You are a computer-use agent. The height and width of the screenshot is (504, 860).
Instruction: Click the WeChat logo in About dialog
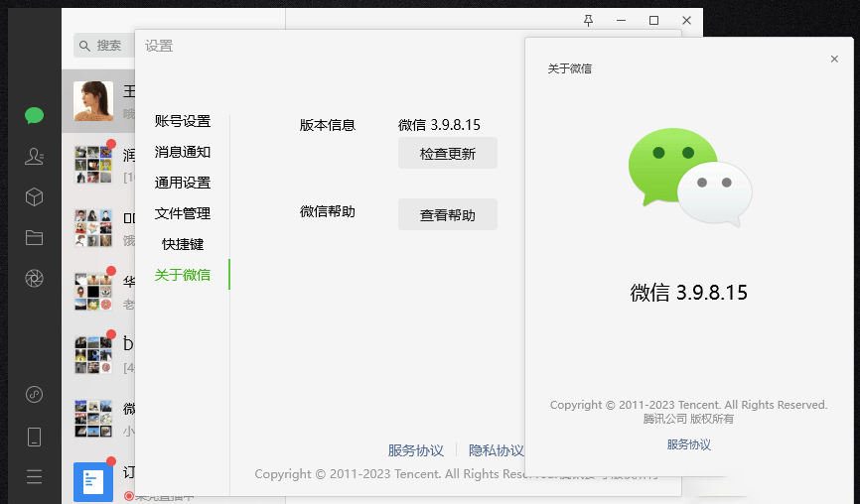coord(689,177)
